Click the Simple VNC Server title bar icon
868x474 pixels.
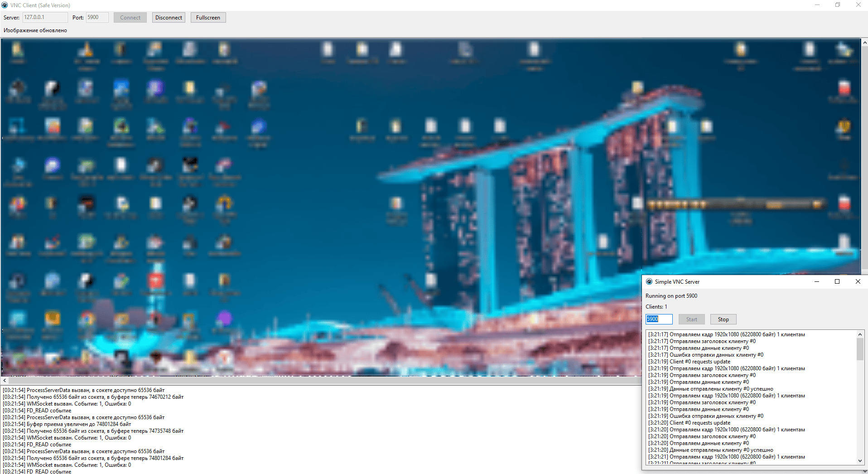(x=649, y=281)
